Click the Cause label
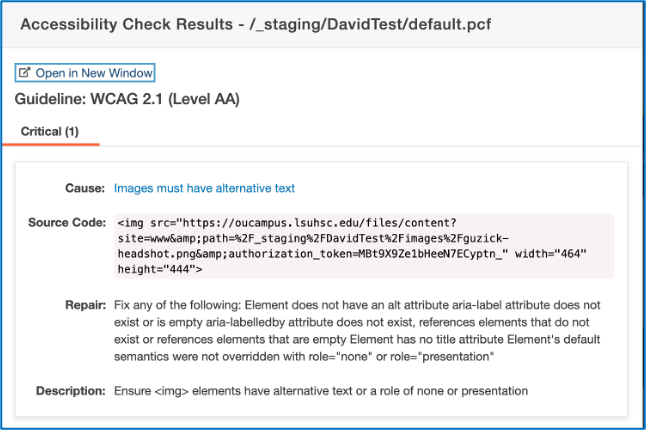646x430 pixels. point(85,188)
